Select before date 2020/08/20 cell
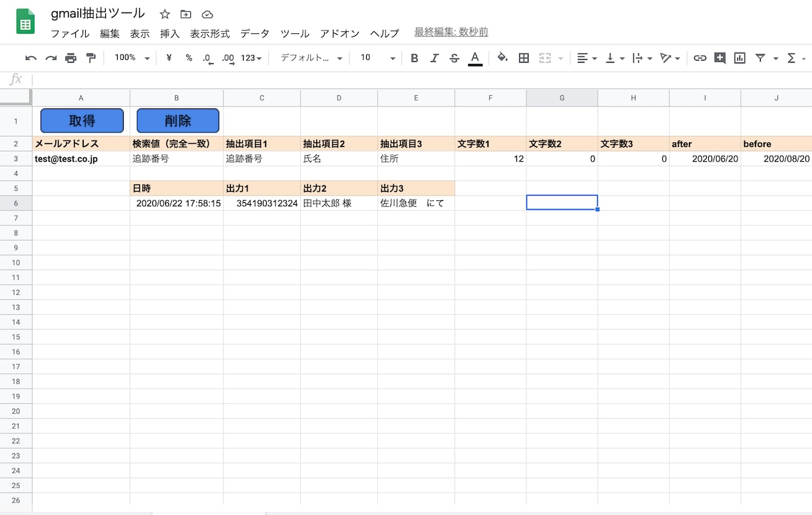The height and width of the screenshot is (515, 812). tap(776, 159)
